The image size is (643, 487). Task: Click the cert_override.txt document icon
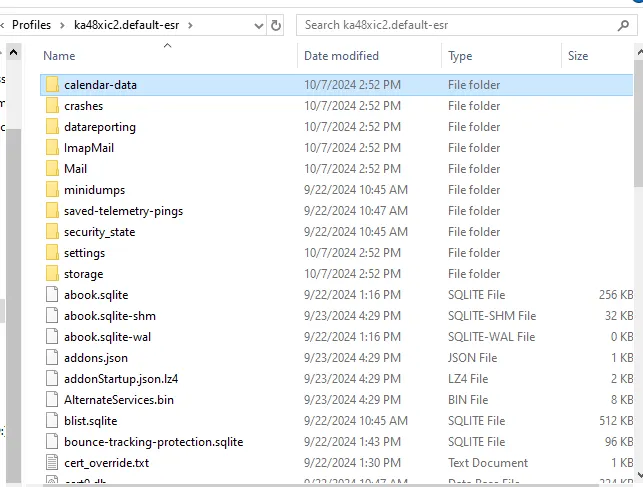(x=52, y=462)
